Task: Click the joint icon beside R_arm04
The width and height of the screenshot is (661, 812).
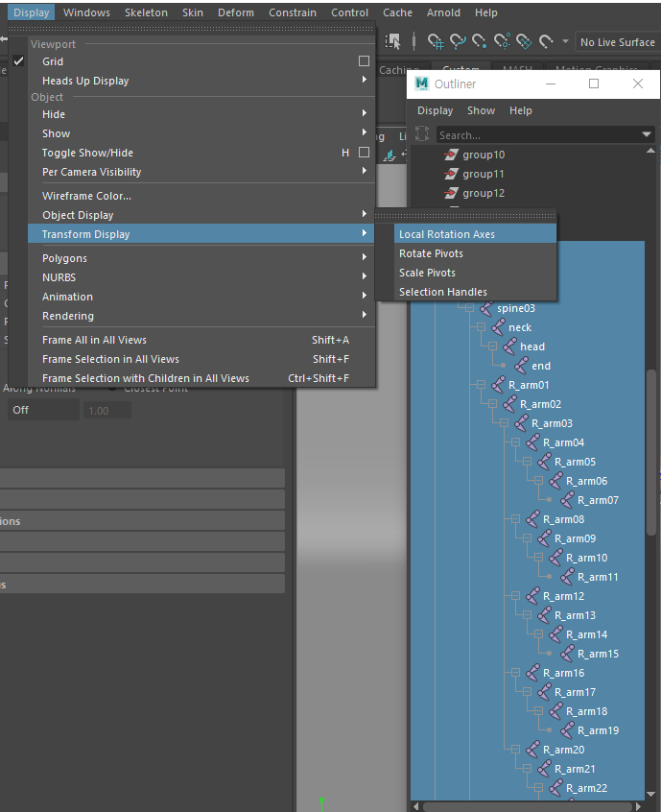Action: pyautogui.click(x=532, y=442)
